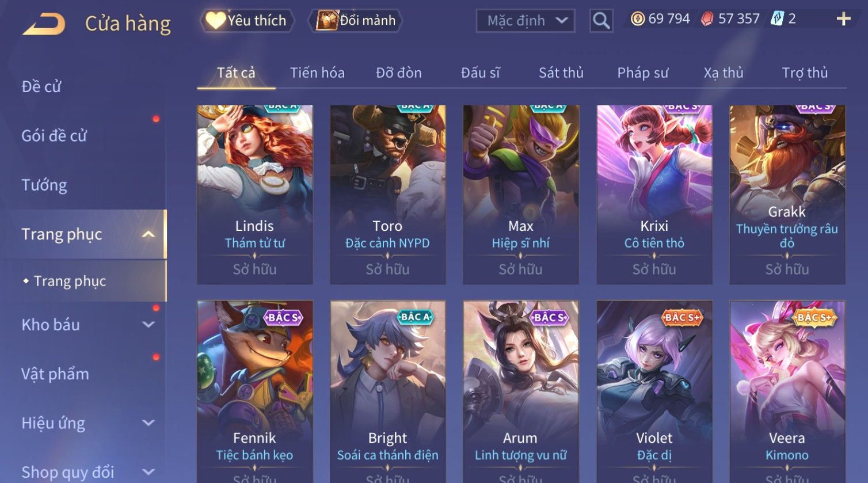
Task: Select the Tiến hóa tab
Action: point(317,73)
